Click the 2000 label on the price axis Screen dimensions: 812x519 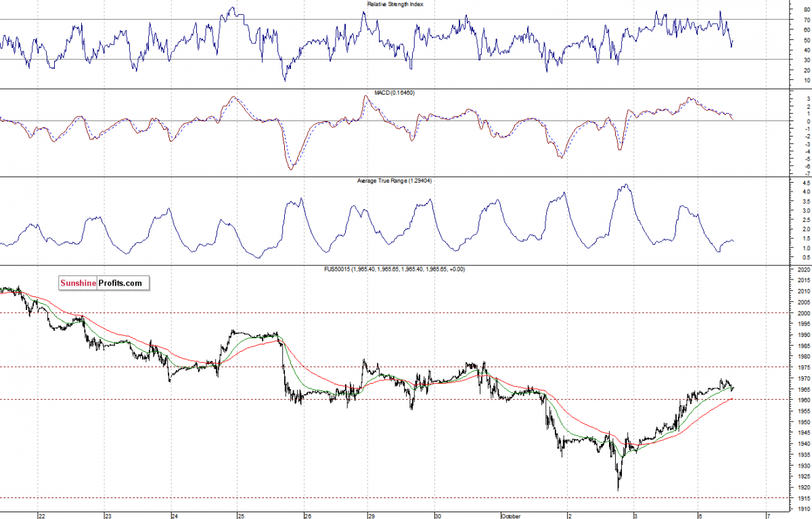pos(804,313)
